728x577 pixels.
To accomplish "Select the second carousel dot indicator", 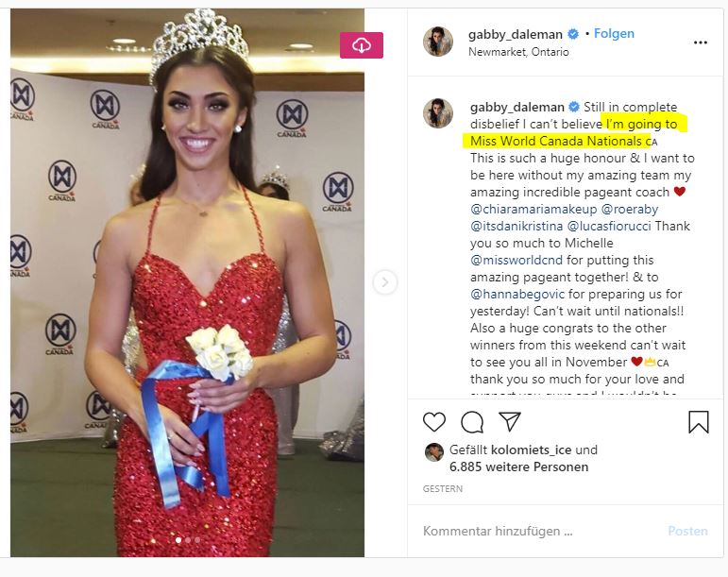I will 188,540.
